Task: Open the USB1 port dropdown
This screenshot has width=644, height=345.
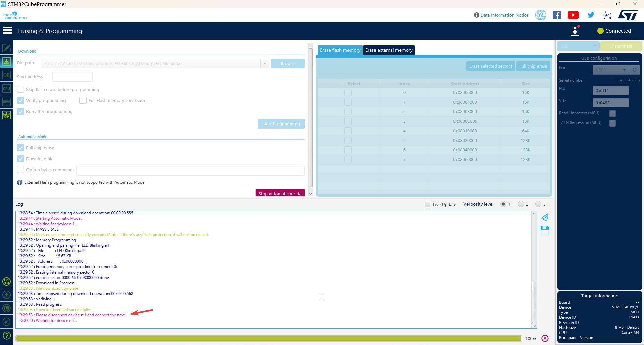Action: point(610,70)
